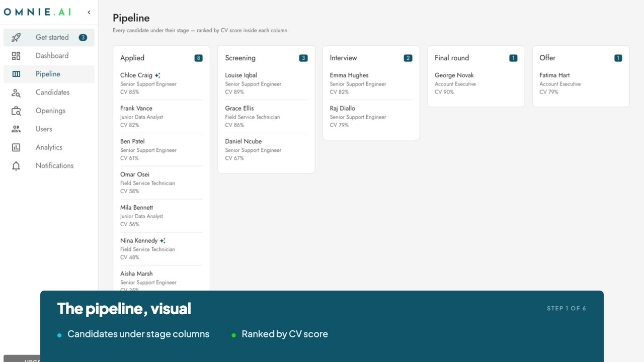Click the Interview column count badge 2
The image size is (644, 362).
point(408,58)
